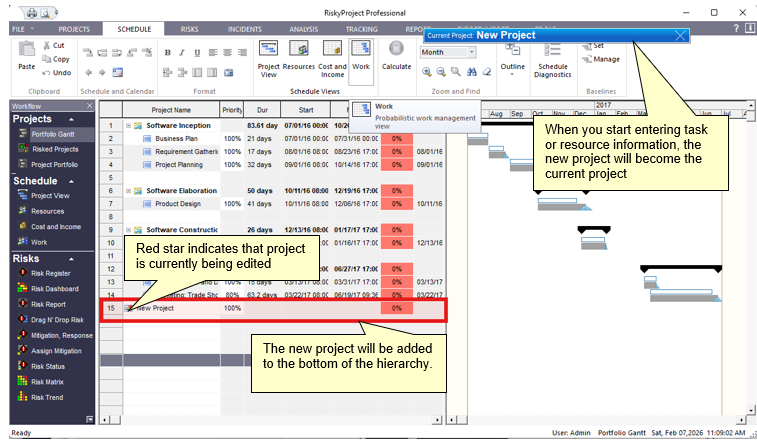Open Risk Register in sidebar
This screenshot has width=757, height=440.
coord(50,273)
